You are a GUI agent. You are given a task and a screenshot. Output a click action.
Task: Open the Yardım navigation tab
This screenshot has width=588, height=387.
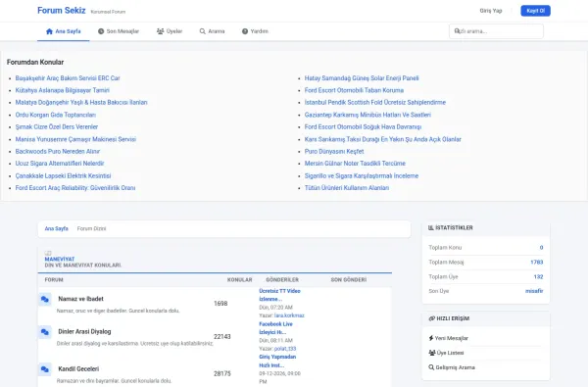[x=255, y=31]
